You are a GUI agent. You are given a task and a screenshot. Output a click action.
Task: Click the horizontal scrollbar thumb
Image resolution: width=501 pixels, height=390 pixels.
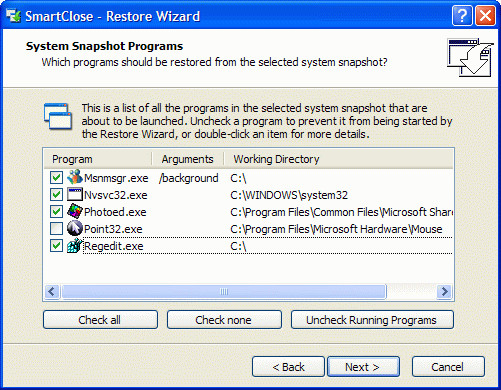[224, 292]
